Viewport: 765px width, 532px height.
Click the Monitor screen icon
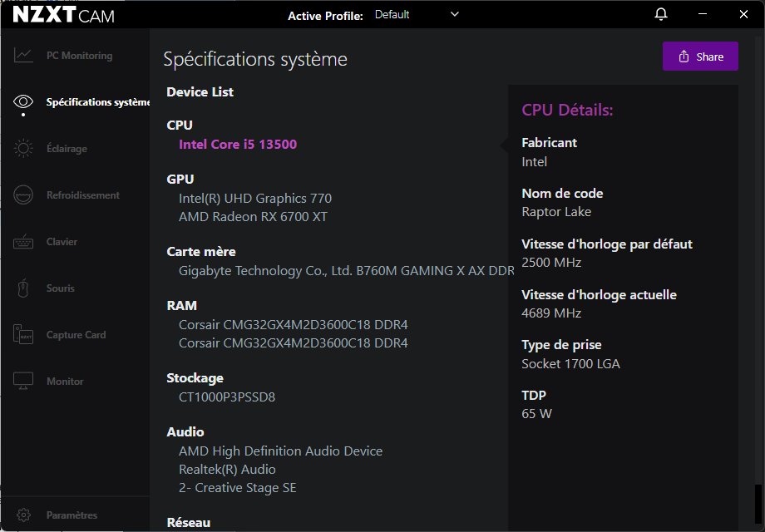click(x=23, y=382)
